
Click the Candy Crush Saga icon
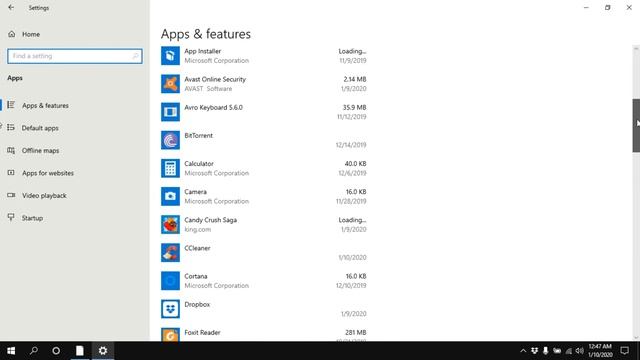click(x=170, y=224)
